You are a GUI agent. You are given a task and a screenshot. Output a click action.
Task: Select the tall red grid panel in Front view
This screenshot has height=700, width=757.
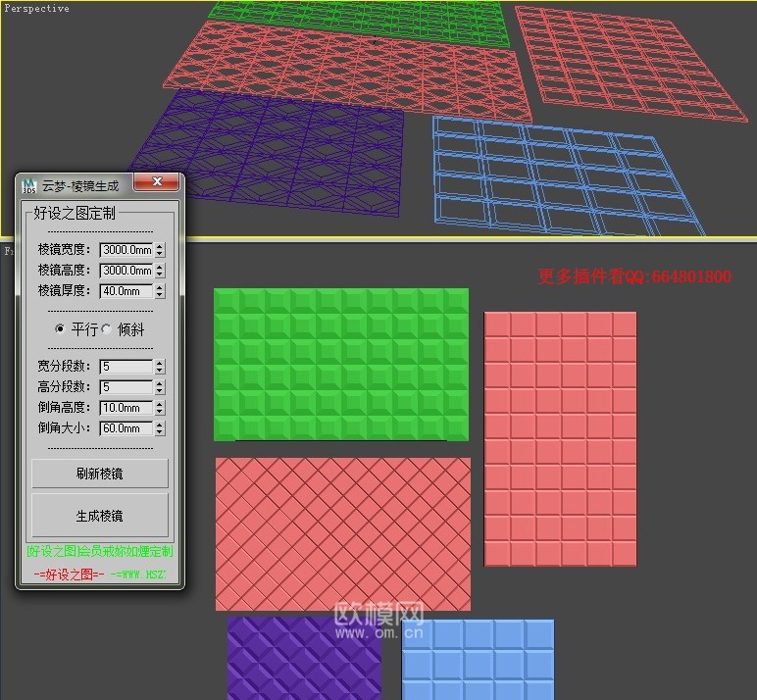click(x=560, y=439)
